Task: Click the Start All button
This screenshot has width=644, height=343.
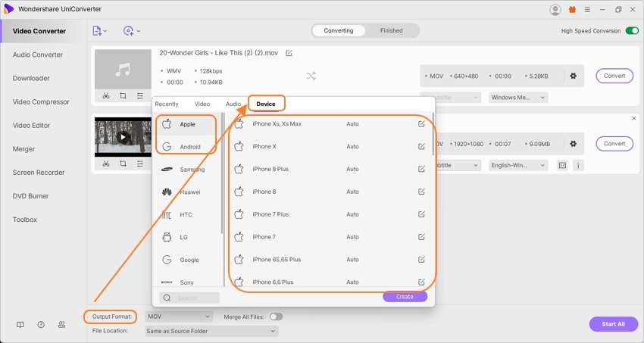Action: 613,324
